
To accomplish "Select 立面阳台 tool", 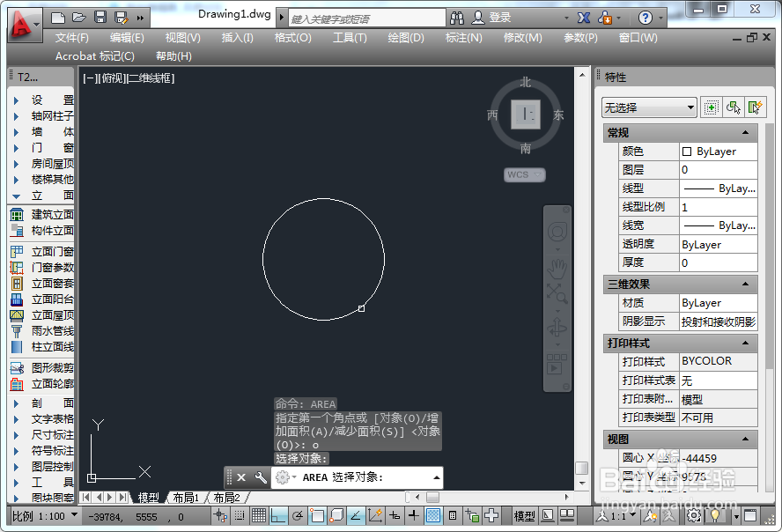I will [41, 299].
